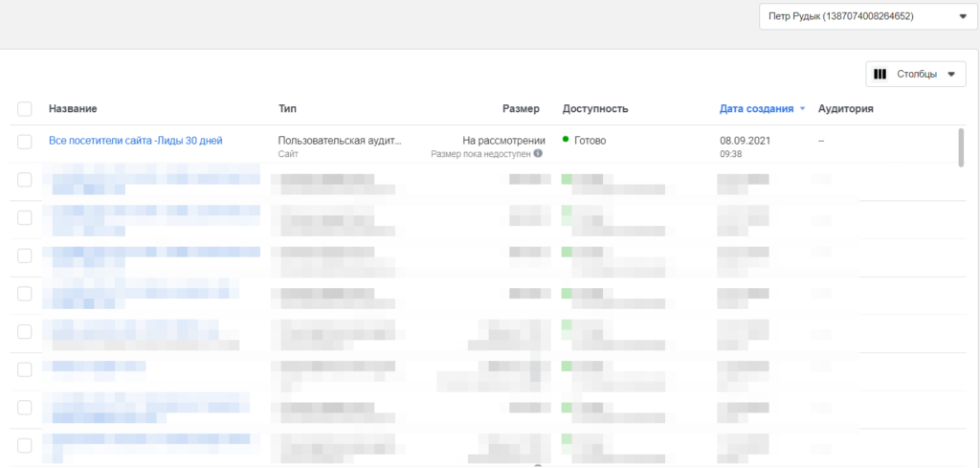Screen dimensions: 980x468
Task: Click the green Готово status dot
Action: point(566,140)
